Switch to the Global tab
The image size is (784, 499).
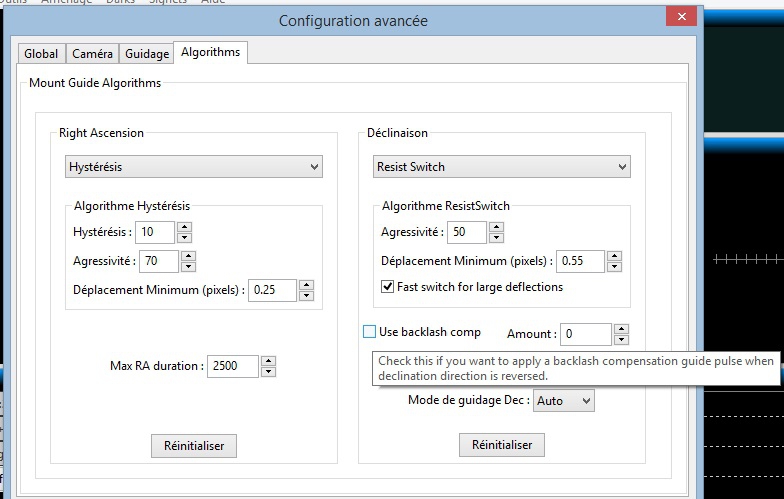pos(41,54)
